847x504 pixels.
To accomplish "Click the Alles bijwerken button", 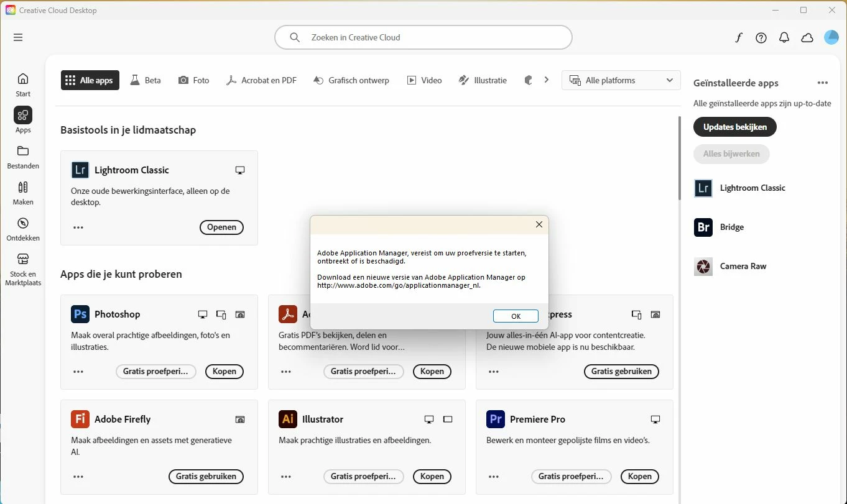I will click(731, 153).
